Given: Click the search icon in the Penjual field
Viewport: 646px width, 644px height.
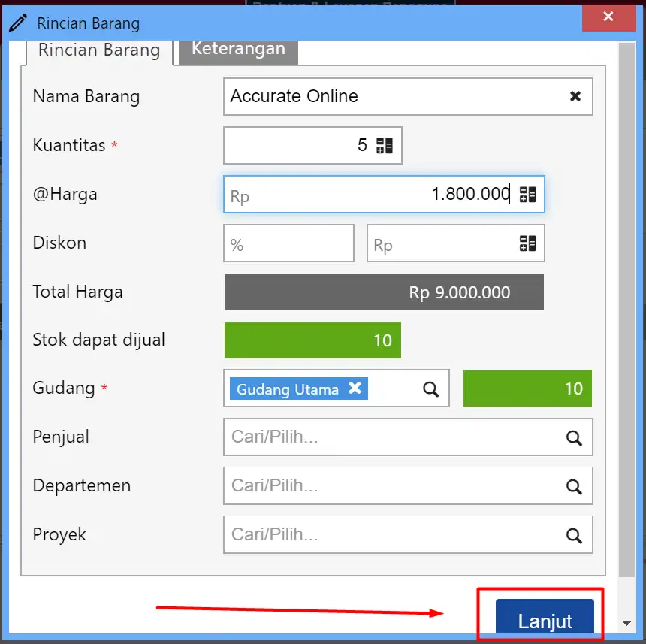Looking at the screenshot, I should 575,437.
